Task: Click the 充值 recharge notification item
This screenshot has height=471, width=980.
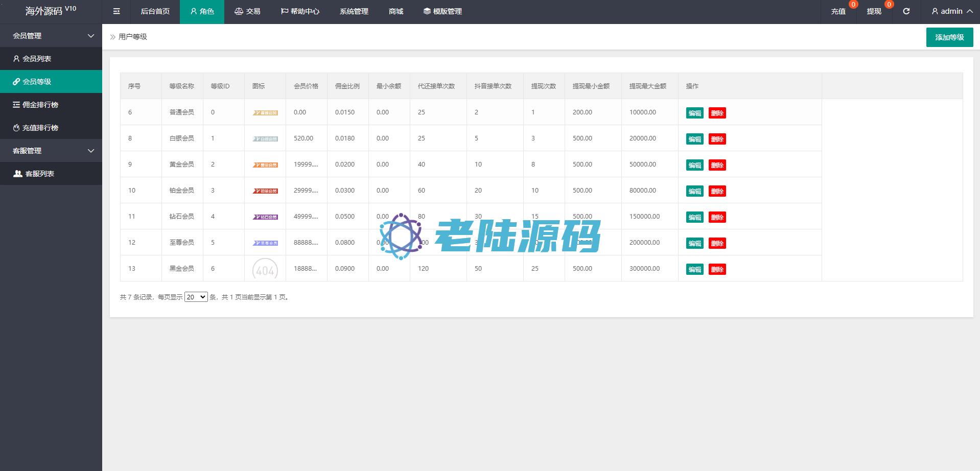Action: [838, 11]
